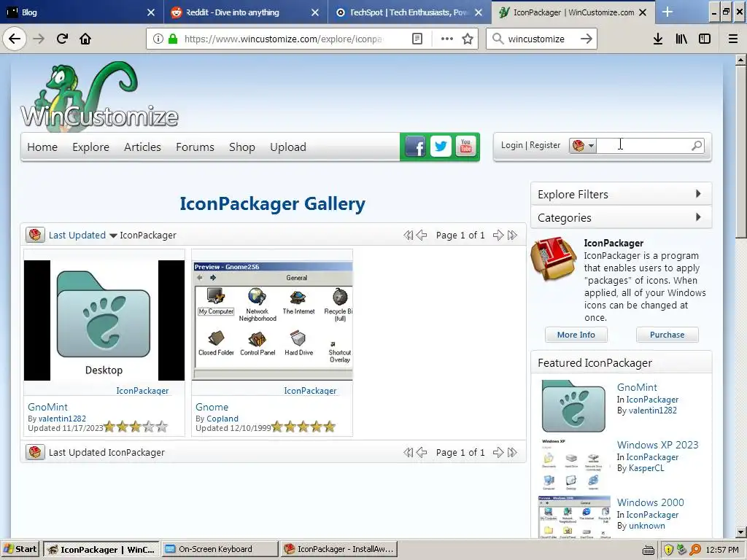Screen dimensions: 747x560
Task: Visit WinCustomize Facebook page icon
Action: [415, 147]
